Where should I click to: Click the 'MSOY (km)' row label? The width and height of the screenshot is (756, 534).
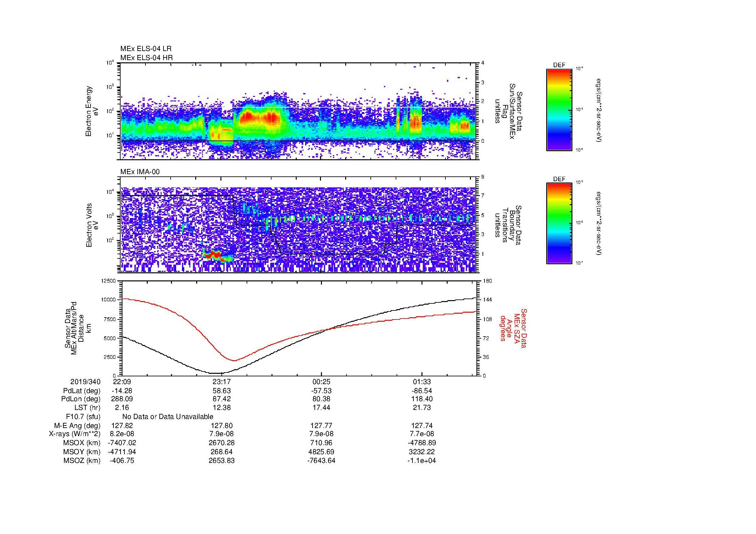82,452
